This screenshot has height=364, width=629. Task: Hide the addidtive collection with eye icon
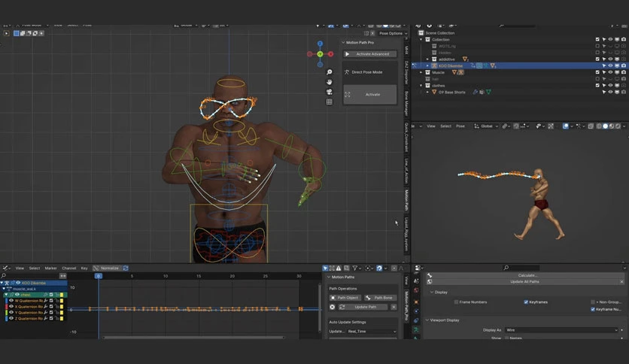click(x=610, y=59)
